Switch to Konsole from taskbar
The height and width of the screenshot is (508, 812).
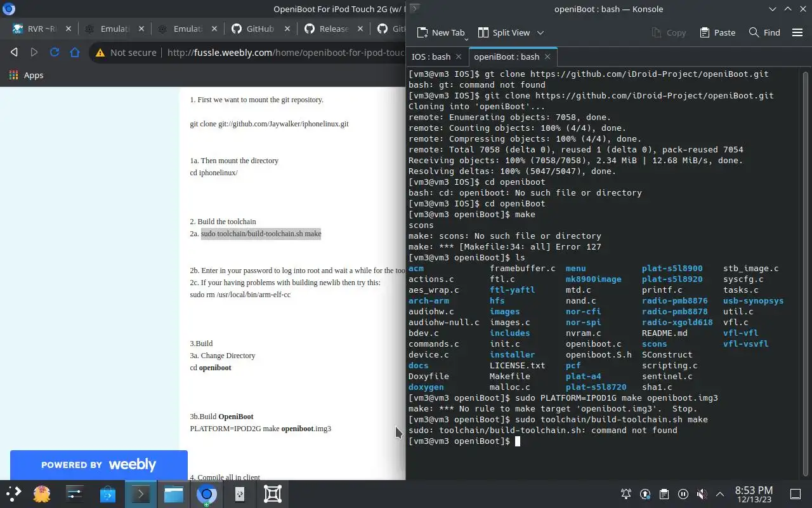click(x=141, y=494)
